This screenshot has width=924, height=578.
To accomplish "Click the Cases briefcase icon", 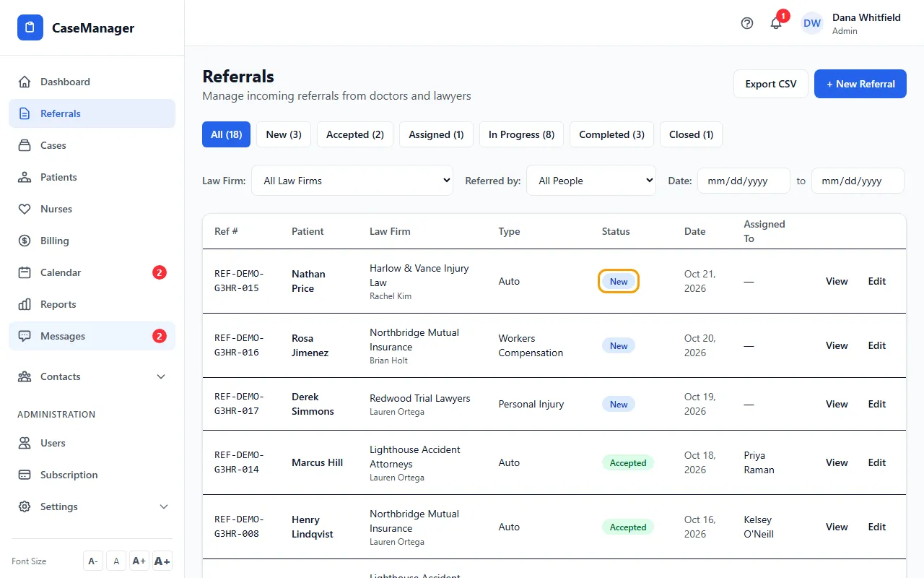I will pos(25,145).
